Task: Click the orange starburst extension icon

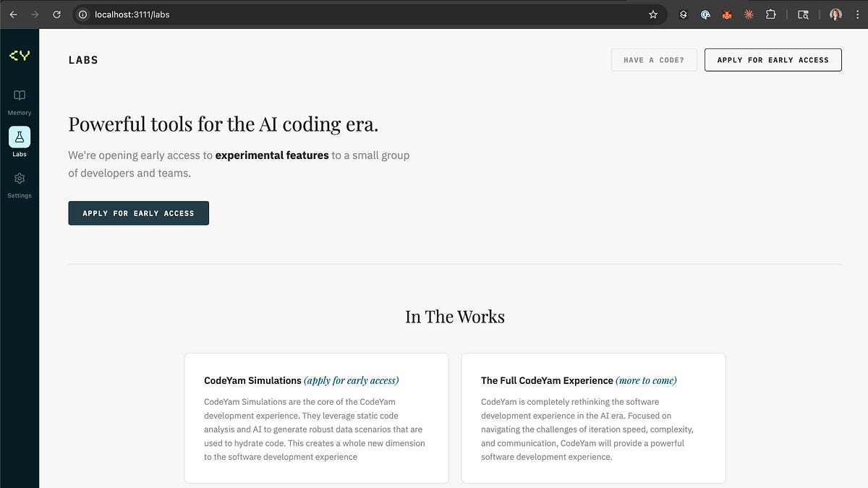Action: point(749,14)
